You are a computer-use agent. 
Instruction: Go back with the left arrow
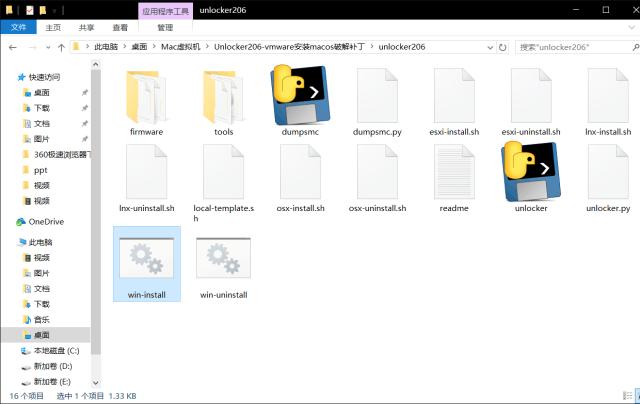[13, 47]
